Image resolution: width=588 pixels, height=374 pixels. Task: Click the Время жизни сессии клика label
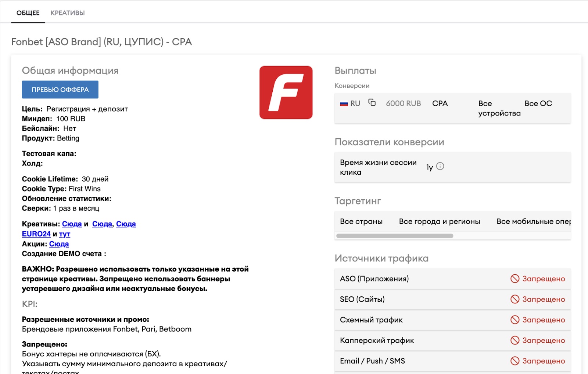point(378,167)
